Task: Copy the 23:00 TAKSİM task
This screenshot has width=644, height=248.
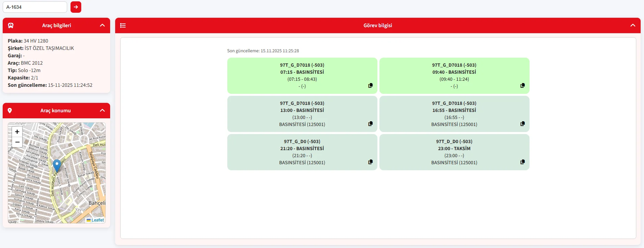Action: click(x=522, y=162)
